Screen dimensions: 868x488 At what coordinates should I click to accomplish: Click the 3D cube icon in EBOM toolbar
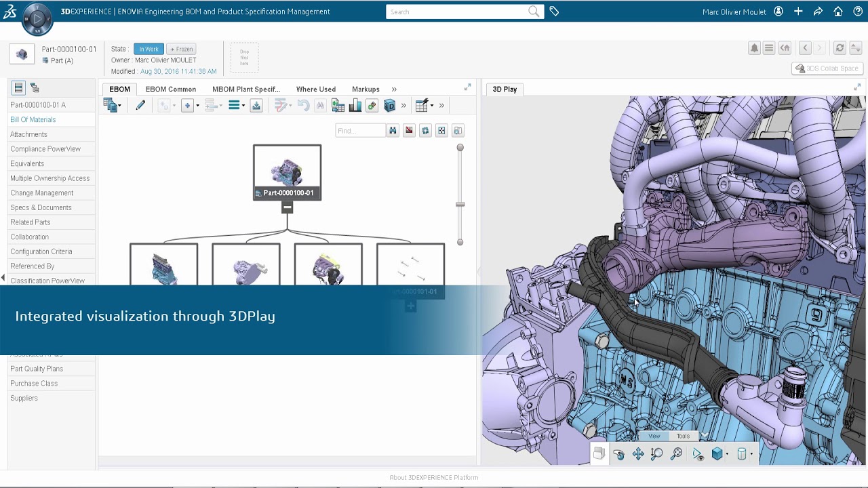click(x=389, y=106)
